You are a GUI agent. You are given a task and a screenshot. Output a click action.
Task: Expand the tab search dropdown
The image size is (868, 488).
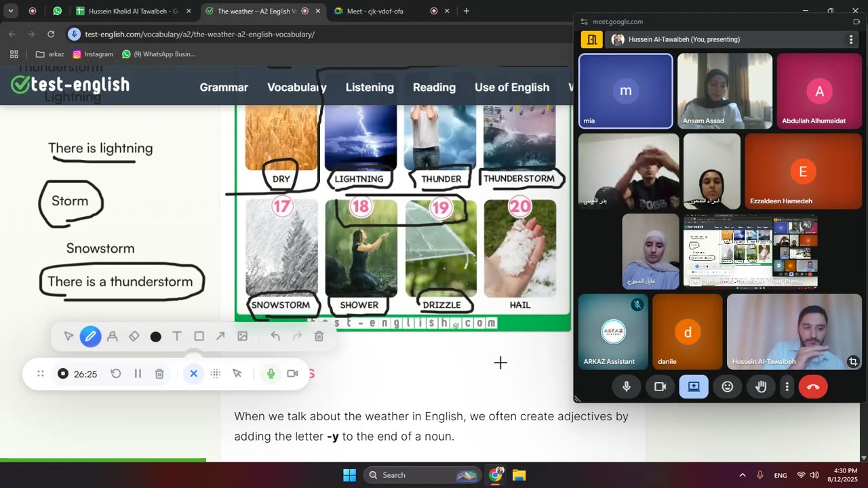tap(11, 11)
